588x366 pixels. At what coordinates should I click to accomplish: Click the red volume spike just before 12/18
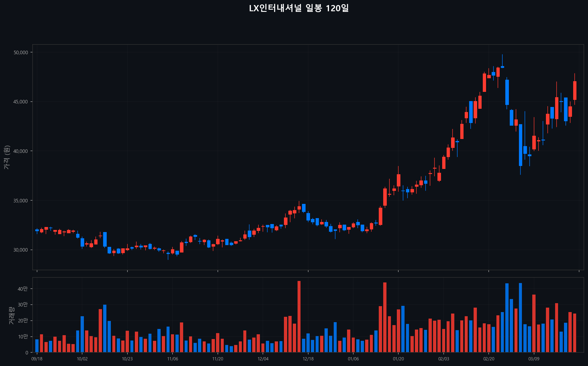click(x=299, y=316)
